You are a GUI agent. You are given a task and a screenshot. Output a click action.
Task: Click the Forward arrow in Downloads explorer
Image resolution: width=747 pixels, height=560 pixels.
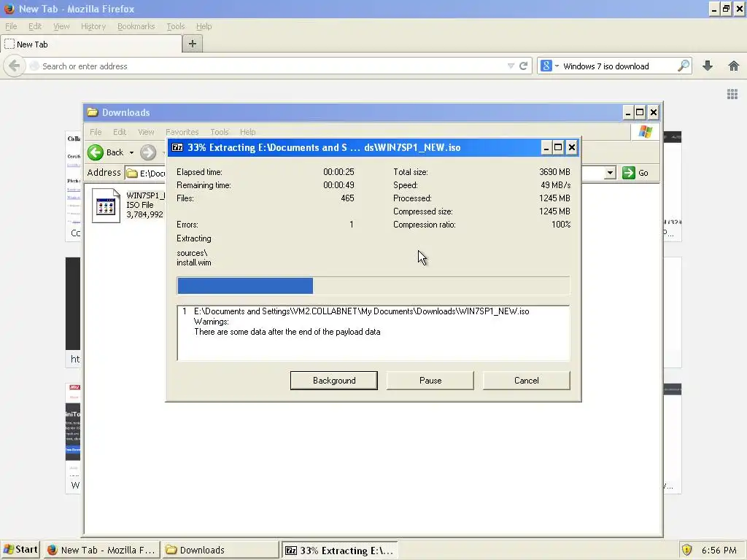click(x=148, y=152)
